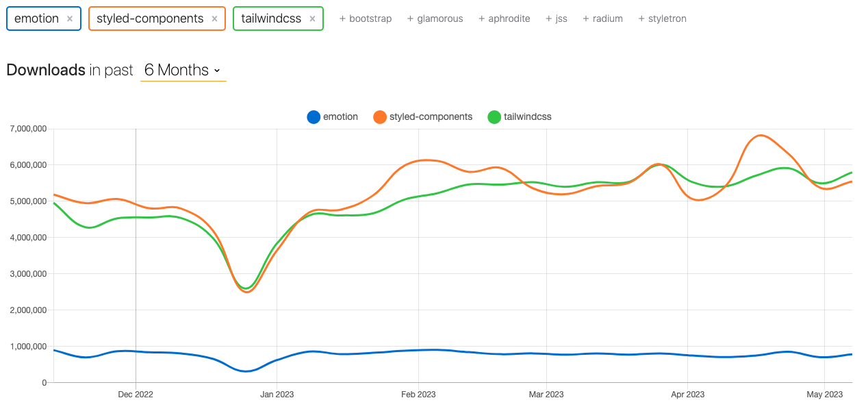
Task: Add jss to the comparison
Action: pos(557,18)
